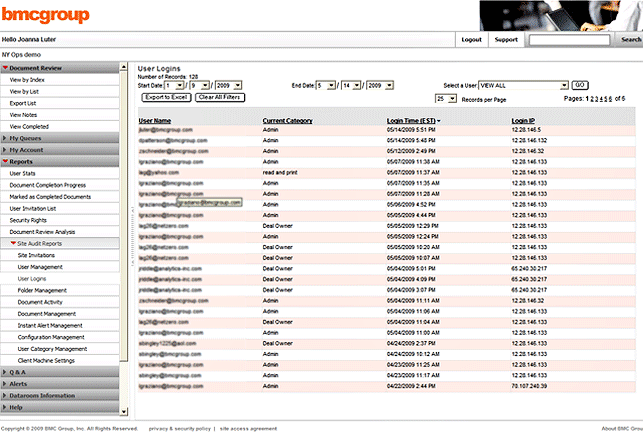Expand the Help section
Viewport: 643px width, 433px height.
coord(60,408)
